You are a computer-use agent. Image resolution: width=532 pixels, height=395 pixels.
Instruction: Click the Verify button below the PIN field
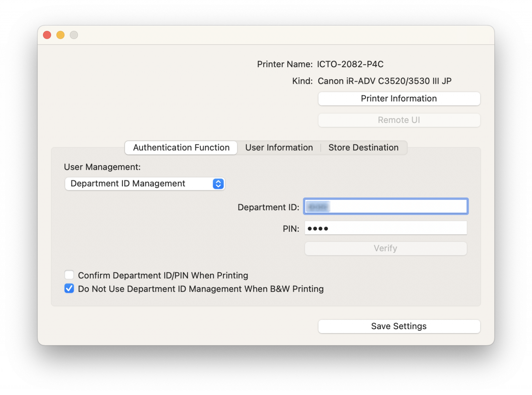(x=385, y=248)
